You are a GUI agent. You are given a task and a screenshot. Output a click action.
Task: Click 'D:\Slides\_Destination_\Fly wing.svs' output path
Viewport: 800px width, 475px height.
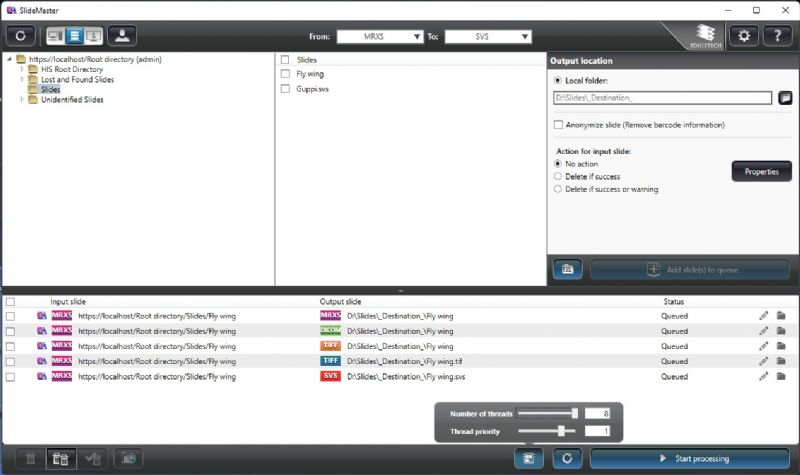(406, 377)
